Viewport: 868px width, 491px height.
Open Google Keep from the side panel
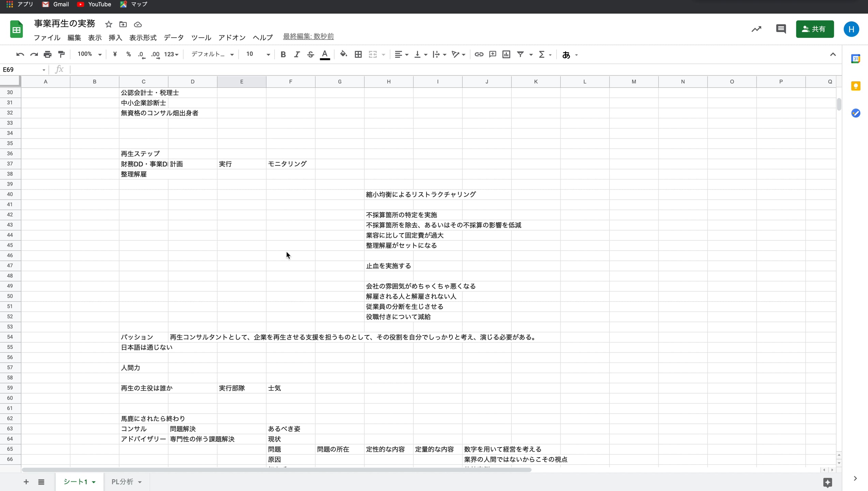856,86
